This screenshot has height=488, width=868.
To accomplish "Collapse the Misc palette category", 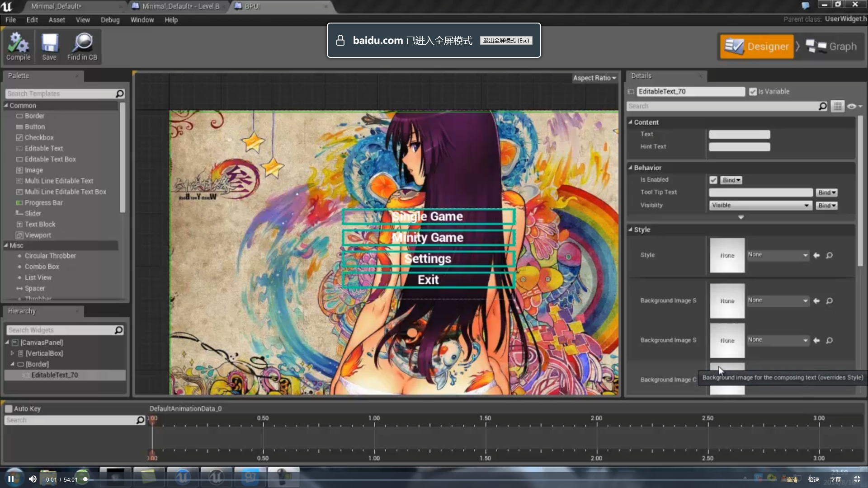I will (x=6, y=245).
